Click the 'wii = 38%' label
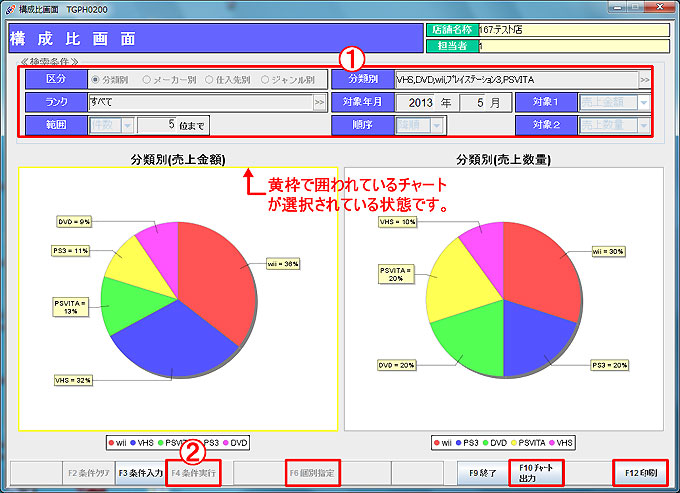Screen dimensions: 680x493 coord(283,264)
